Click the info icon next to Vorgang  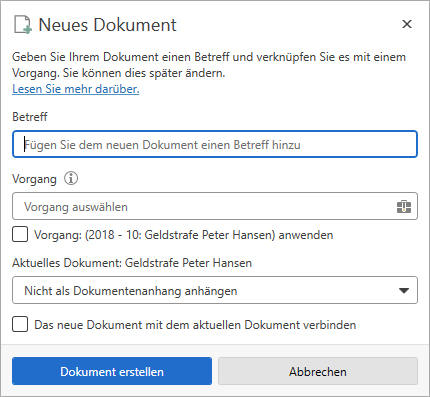point(71,178)
